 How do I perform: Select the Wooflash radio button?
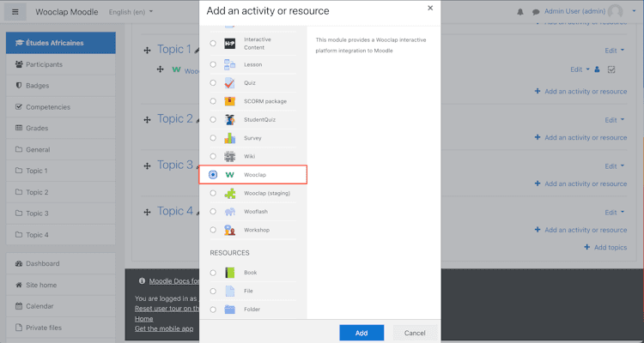click(213, 212)
